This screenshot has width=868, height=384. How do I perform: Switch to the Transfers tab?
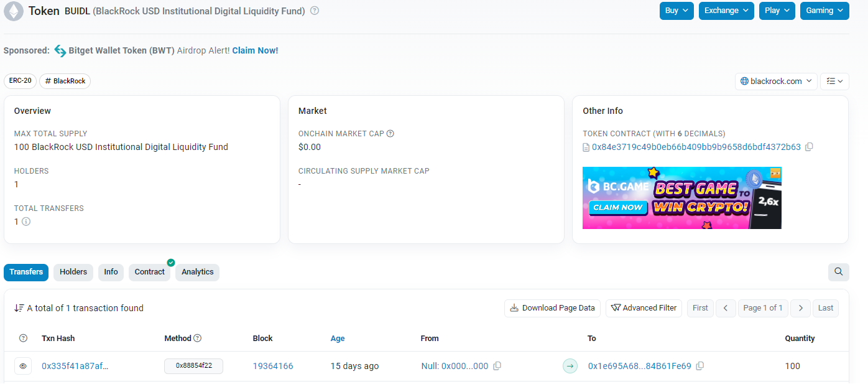(26, 272)
